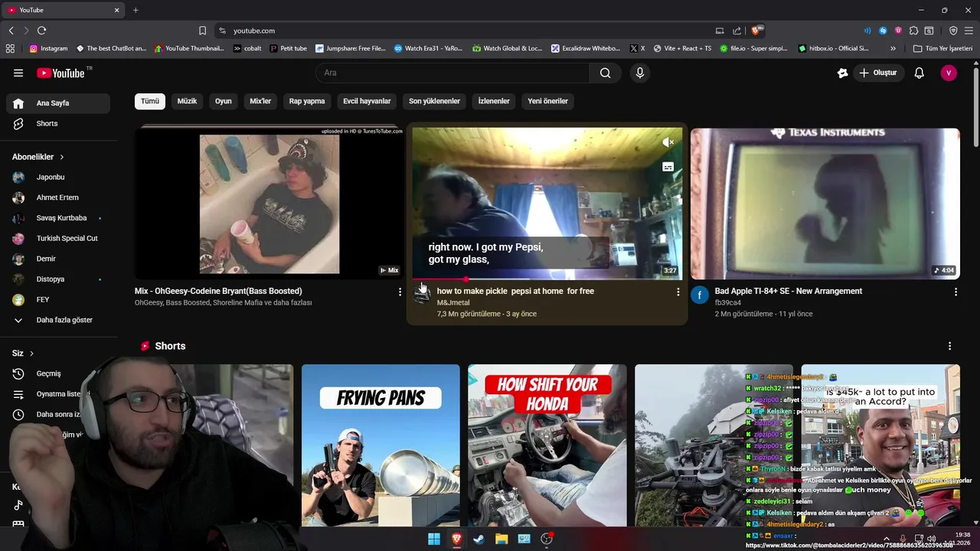Focus the Ara search field
Viewport: 980px width, 551px height.
pos(452,73)
